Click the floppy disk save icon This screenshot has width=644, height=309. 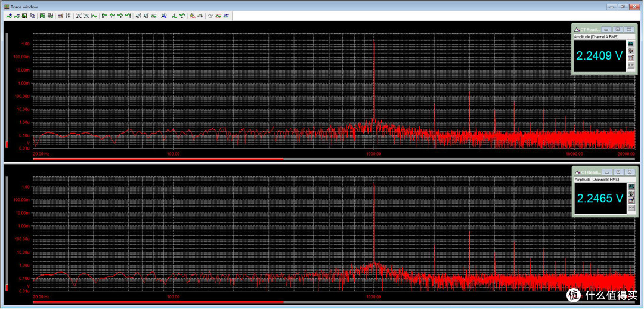click(24, 16)
